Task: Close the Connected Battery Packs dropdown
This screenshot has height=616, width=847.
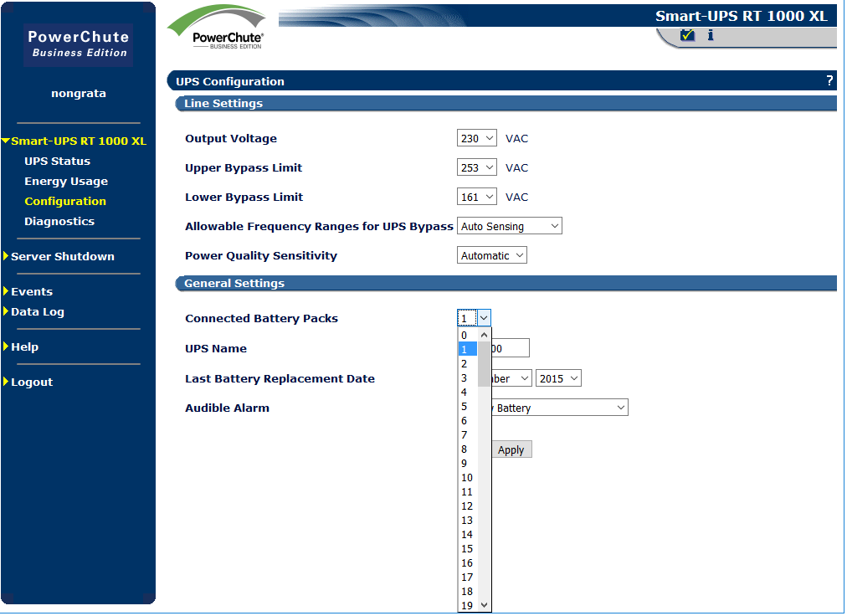Action: tap(474, 318)
